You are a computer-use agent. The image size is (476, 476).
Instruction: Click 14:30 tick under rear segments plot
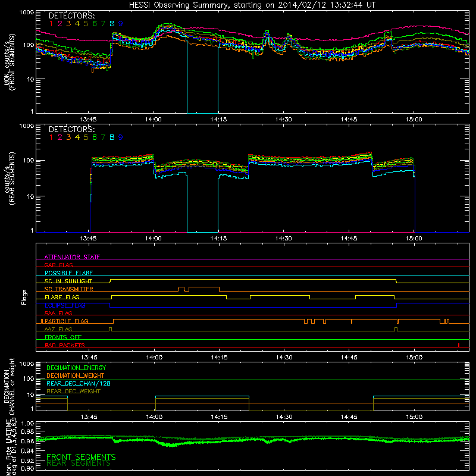click(284, 239)
